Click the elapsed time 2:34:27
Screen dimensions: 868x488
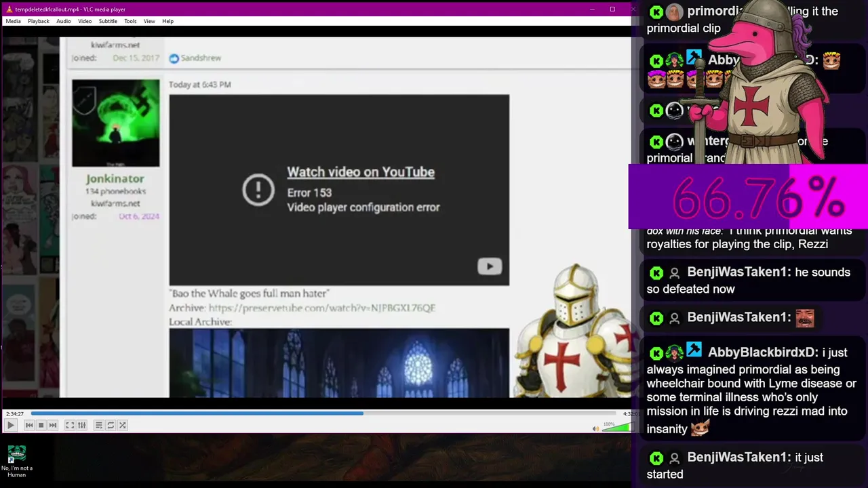pos(15,413)
